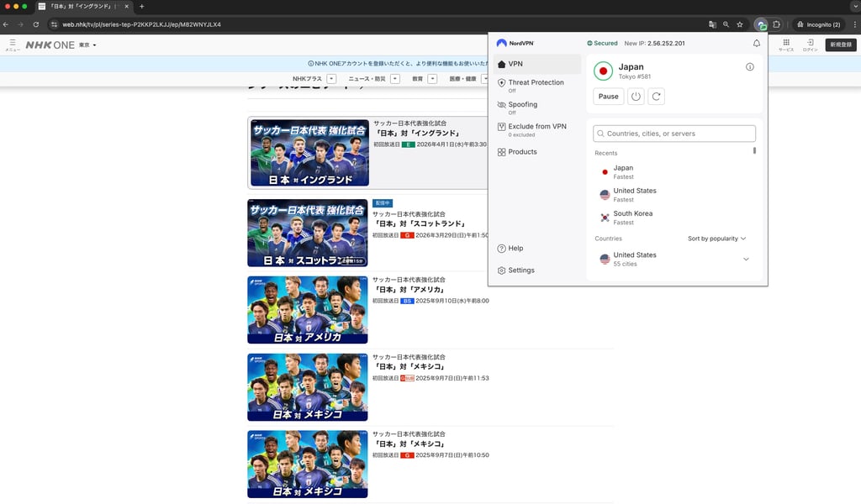This screenshot has width=861, height=504.
Task: Open the 日本 対 スコットランド thumbnail
Action: (308, 233)
